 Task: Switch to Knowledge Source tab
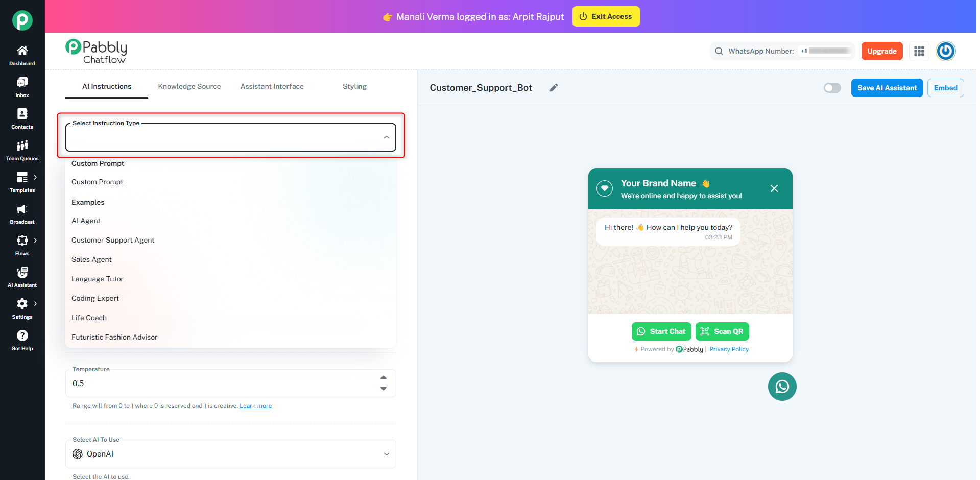(x=189, y=86)
